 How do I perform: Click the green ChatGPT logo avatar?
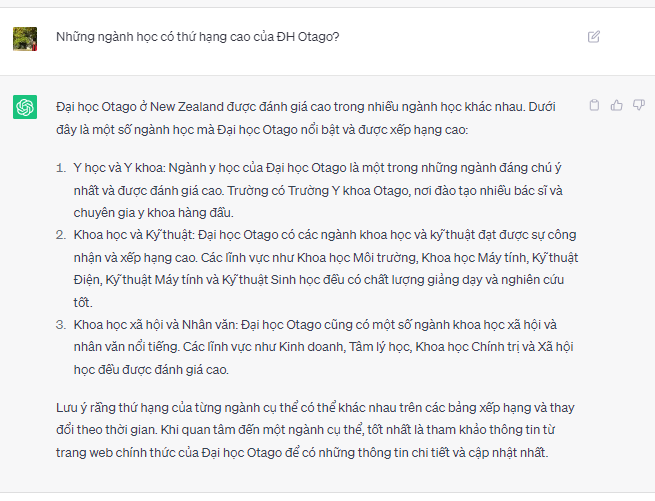(x=25, y=107)
